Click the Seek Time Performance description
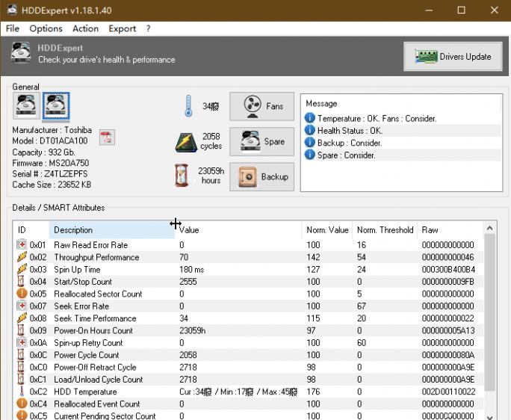The width and height of the screenshot is (511, 420). tap(95, 318)
